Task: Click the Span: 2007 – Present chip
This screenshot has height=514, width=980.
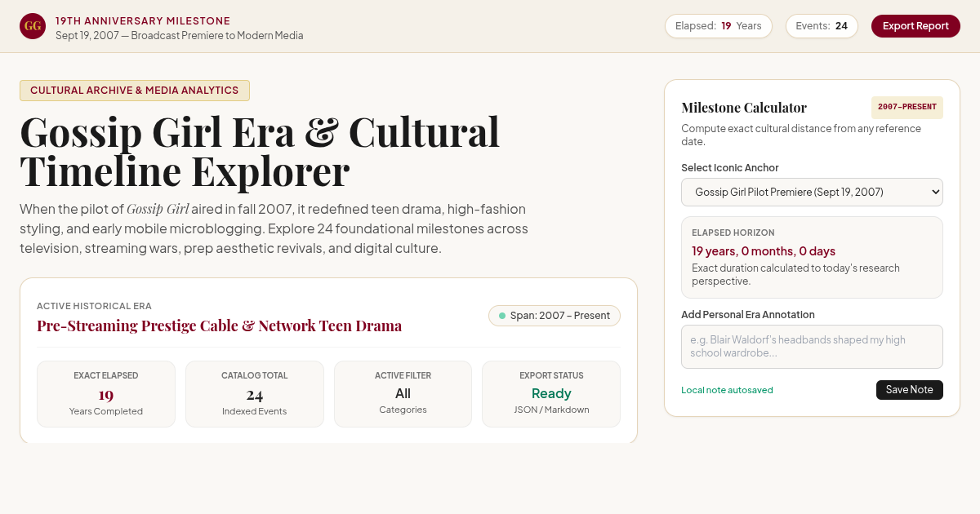Action: tap(555, 316)
